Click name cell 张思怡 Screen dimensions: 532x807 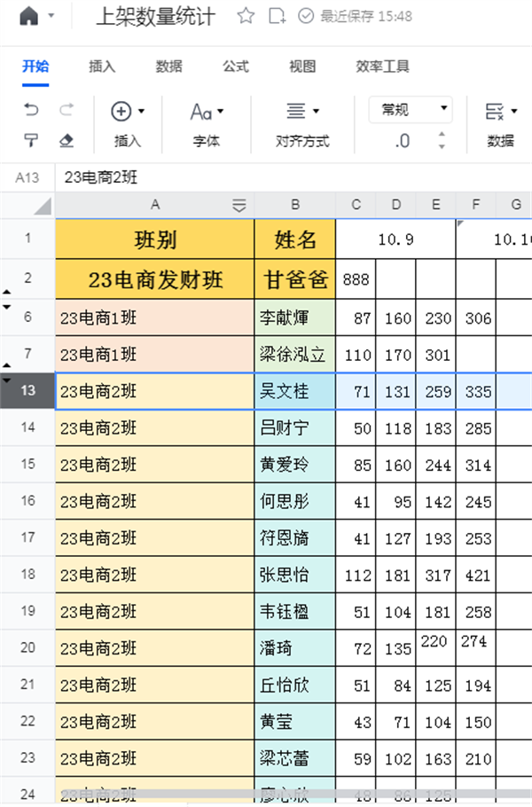pos(295,575)
